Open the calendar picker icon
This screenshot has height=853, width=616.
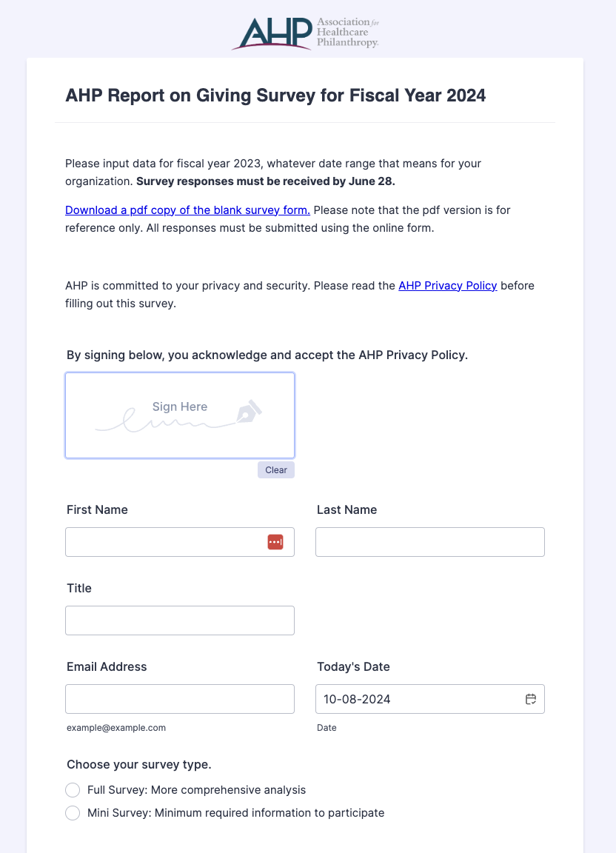[x=531, y=699]
